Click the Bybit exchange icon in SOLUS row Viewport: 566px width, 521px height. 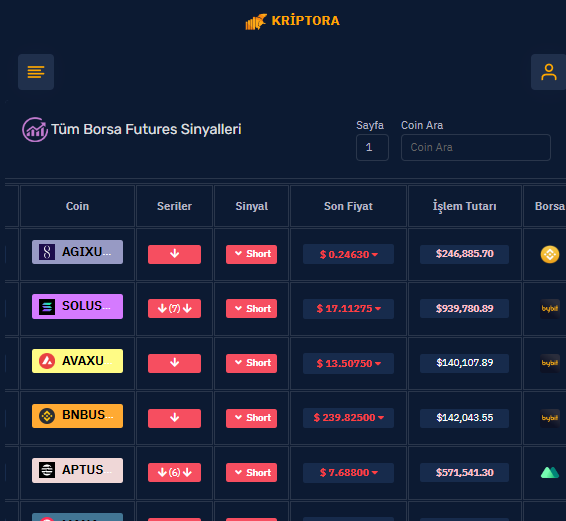550,308
